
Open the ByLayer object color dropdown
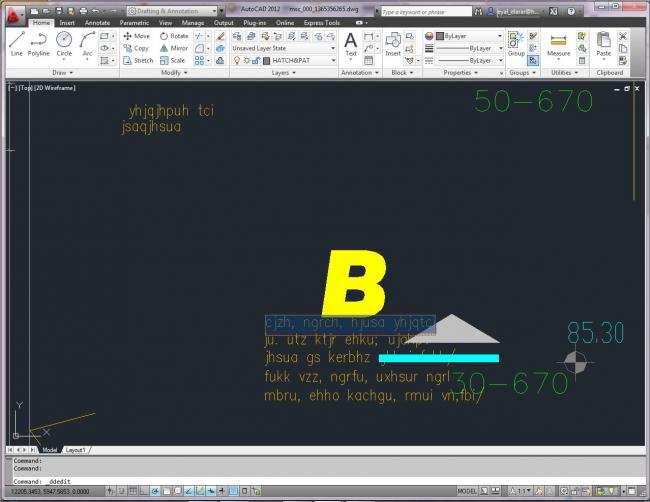click(x=469, y=36)
